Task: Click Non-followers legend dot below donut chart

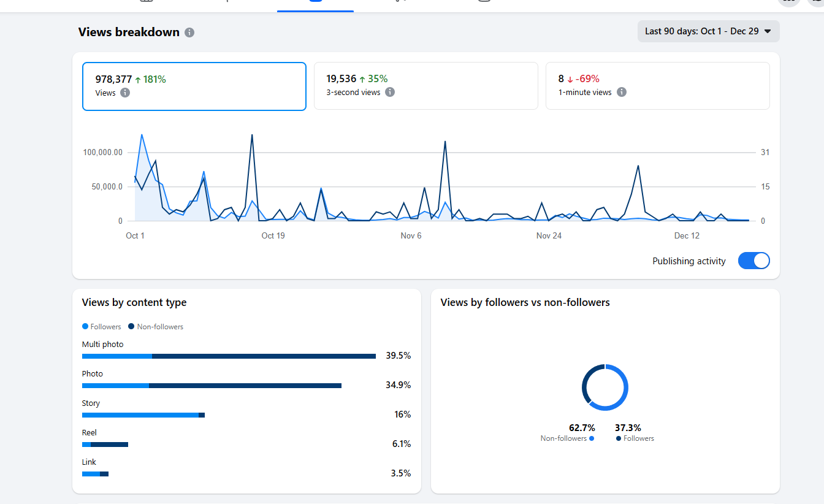Action: [x=592, y=438]
